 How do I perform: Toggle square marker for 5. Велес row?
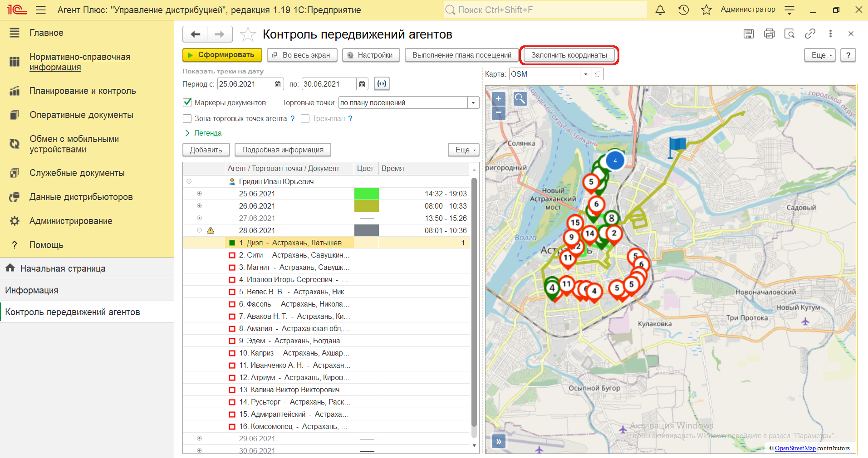click(x=232, y=292)
